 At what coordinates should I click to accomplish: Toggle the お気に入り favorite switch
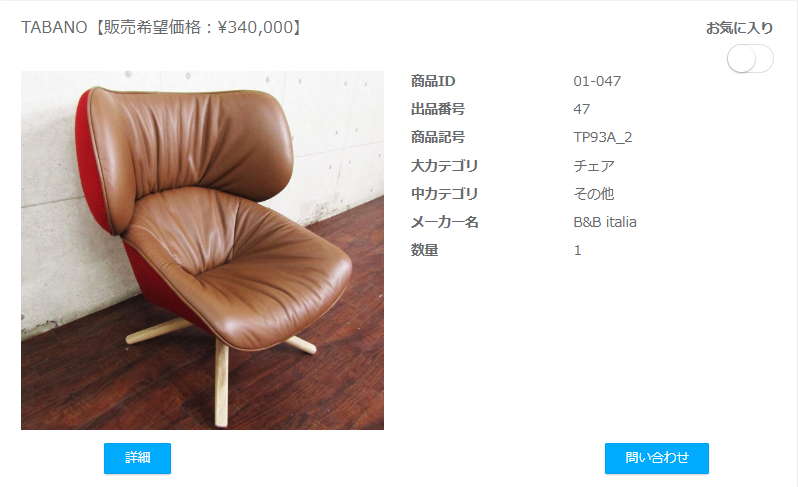pos(750,59)
